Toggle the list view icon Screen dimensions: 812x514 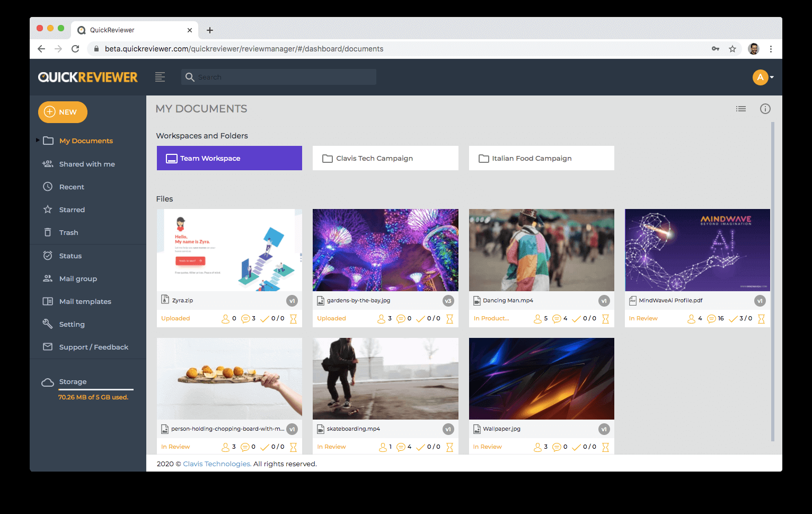(741, 109)
